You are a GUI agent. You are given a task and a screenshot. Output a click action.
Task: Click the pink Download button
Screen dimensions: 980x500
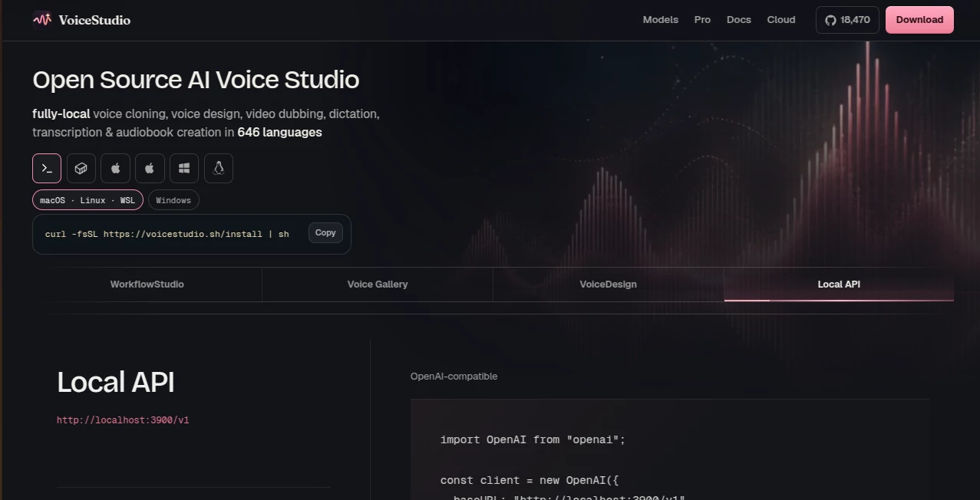(x=919, y=20)
